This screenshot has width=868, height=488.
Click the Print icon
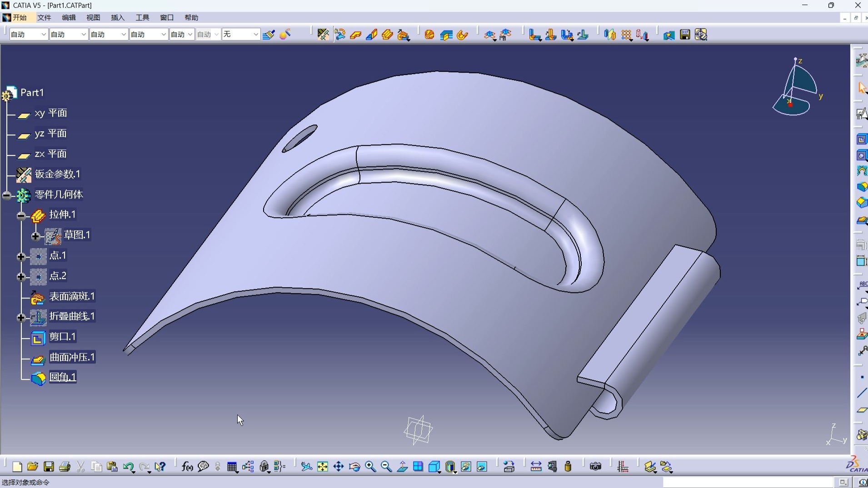[x=65, y=467]
